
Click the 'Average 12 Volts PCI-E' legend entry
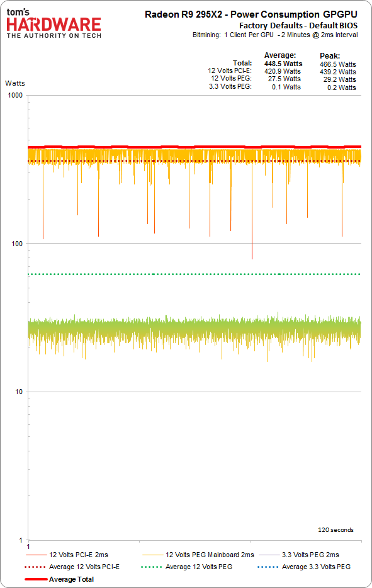pos(72,567)
